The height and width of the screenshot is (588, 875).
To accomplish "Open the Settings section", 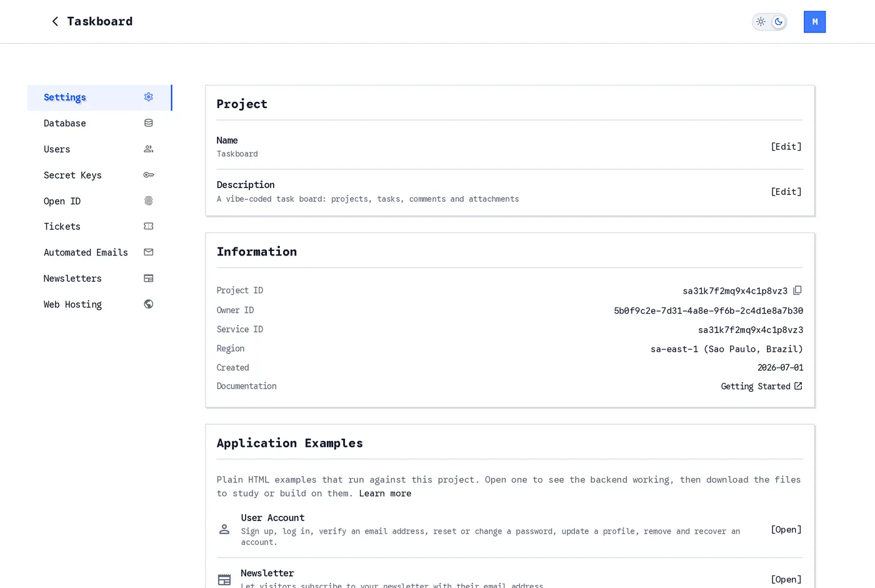I will point(99,97).
